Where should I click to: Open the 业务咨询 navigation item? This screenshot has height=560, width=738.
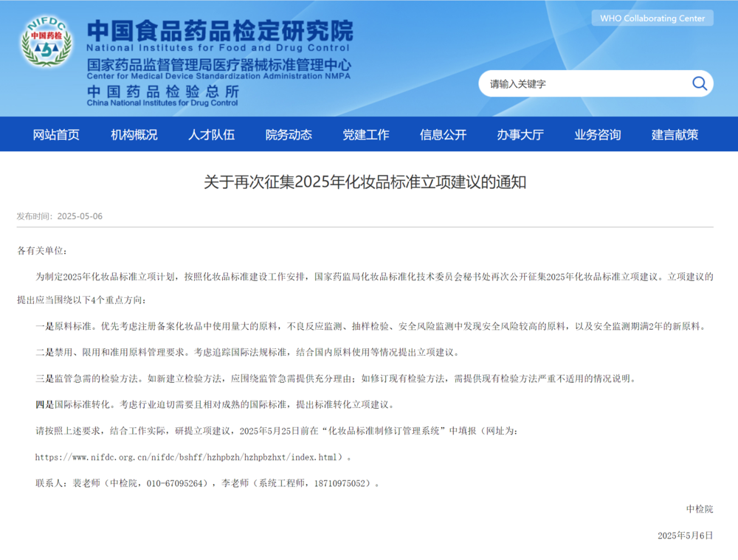tap(597, 135)
